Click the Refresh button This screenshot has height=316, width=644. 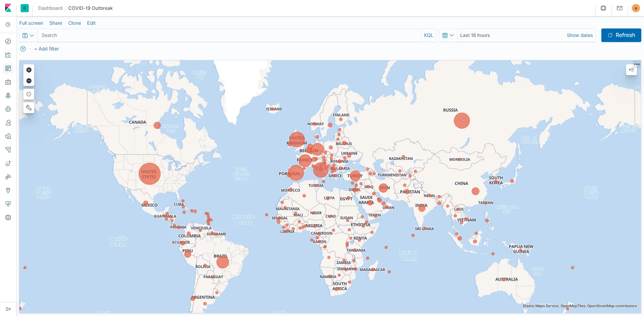(621, 35)
